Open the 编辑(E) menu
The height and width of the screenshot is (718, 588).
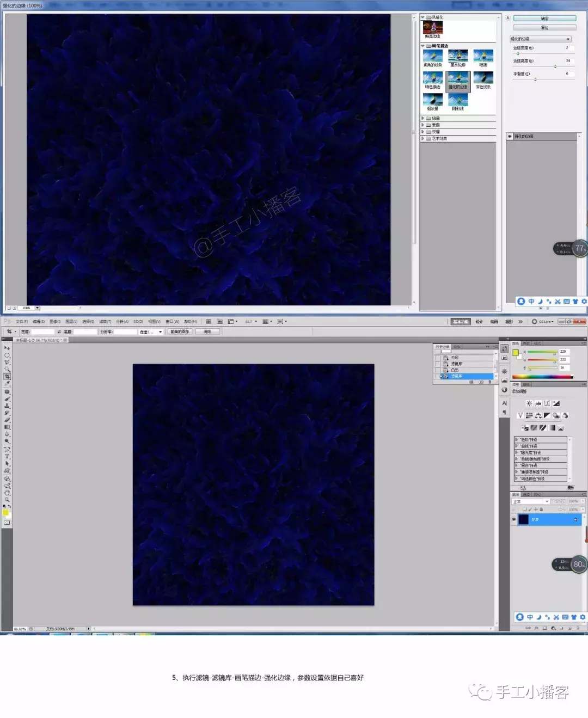pos(39,322)
